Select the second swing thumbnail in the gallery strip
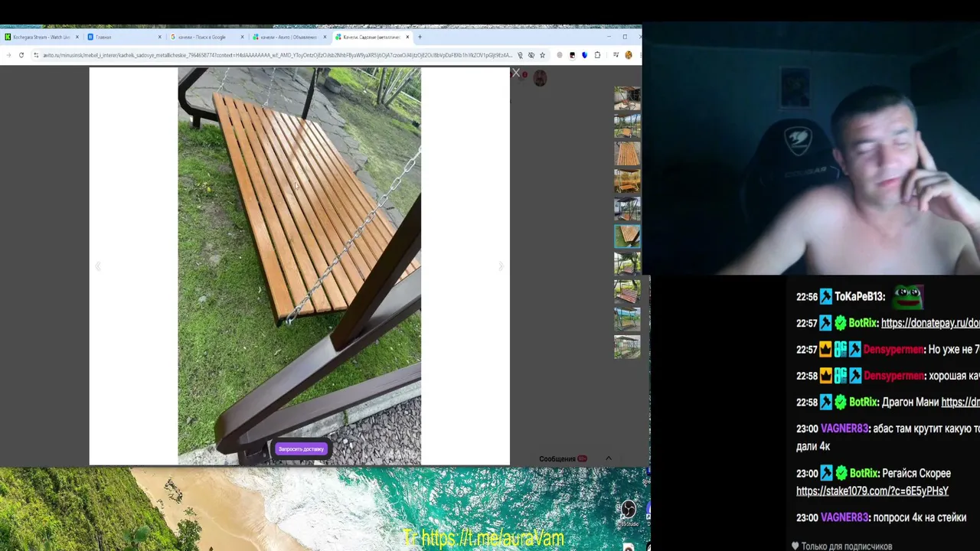The image size is (980, 551). coord(627,126)
